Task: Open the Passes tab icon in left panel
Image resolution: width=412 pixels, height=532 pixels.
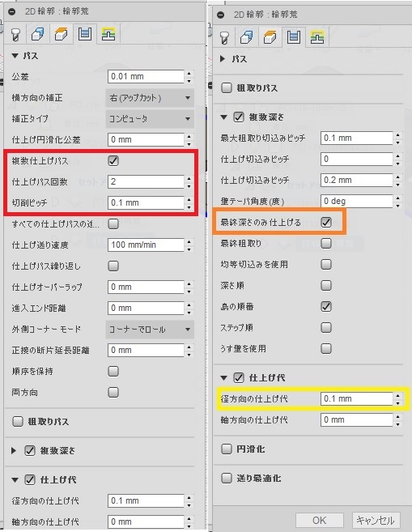Action: tap(84, 34)
